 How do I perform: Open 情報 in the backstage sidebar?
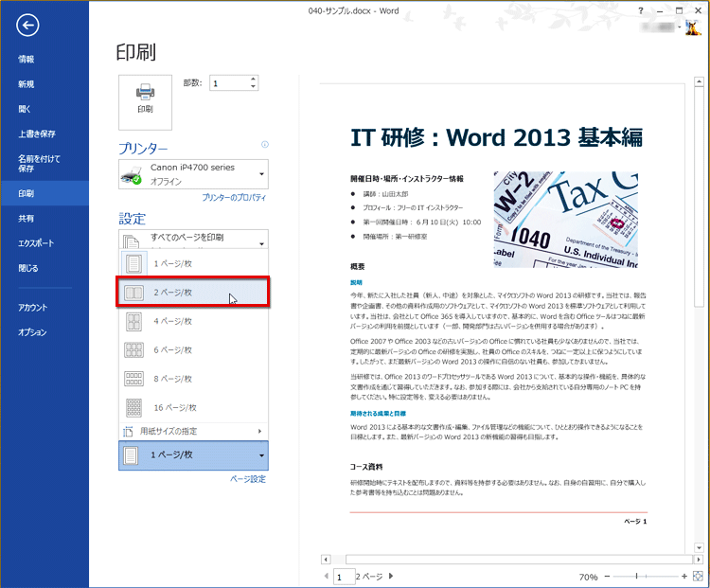tap(44, 59)
